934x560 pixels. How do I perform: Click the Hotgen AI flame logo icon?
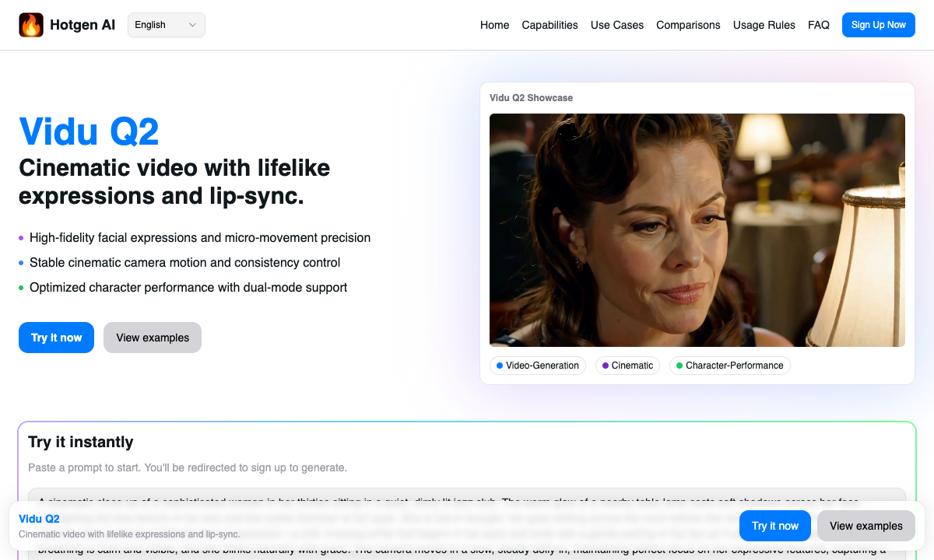click(x=31, y=24)
